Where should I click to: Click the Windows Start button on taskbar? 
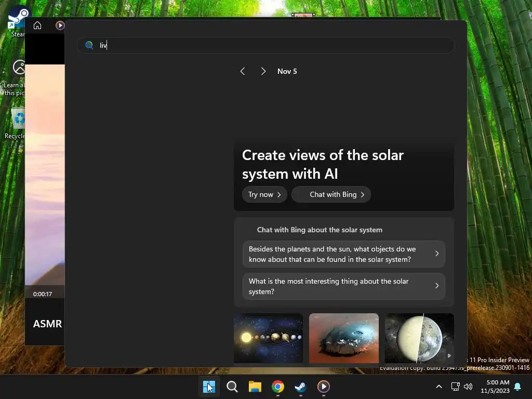point(209,387)
